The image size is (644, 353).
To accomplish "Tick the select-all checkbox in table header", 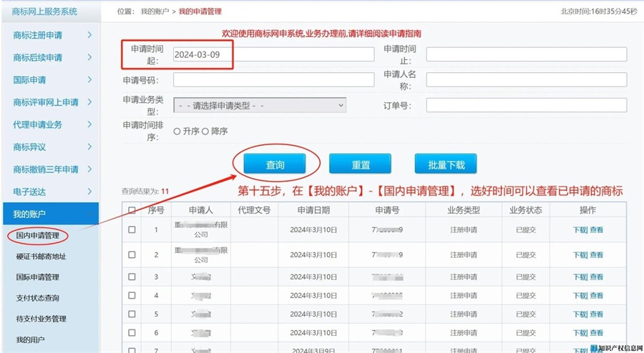I will (132, 210).
